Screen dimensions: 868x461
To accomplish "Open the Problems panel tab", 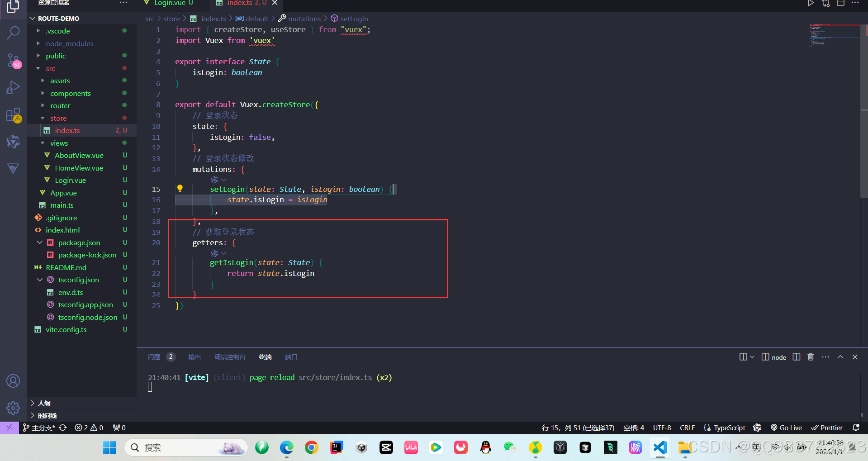I will click(161, 357).
